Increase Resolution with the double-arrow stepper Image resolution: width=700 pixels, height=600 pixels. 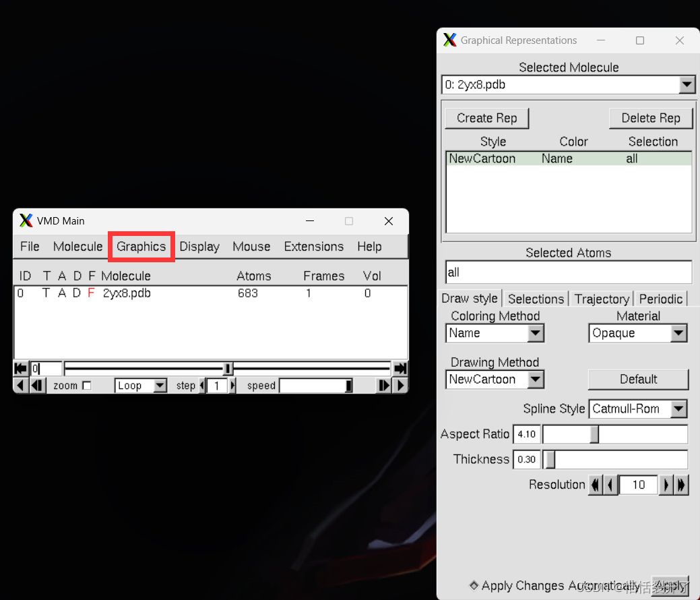(682, 485)
